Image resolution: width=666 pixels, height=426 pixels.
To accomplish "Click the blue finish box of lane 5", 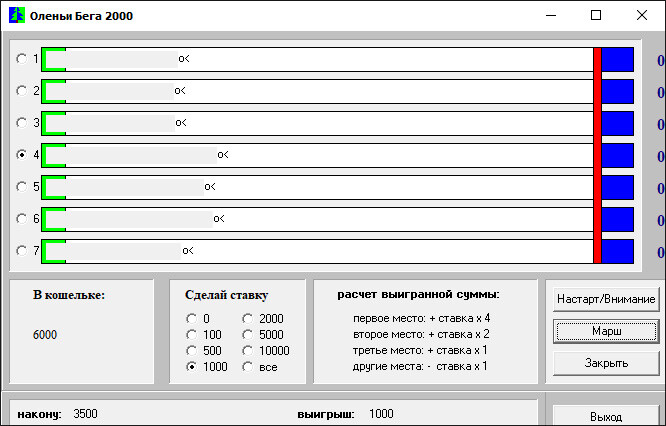I will [618, 187].
